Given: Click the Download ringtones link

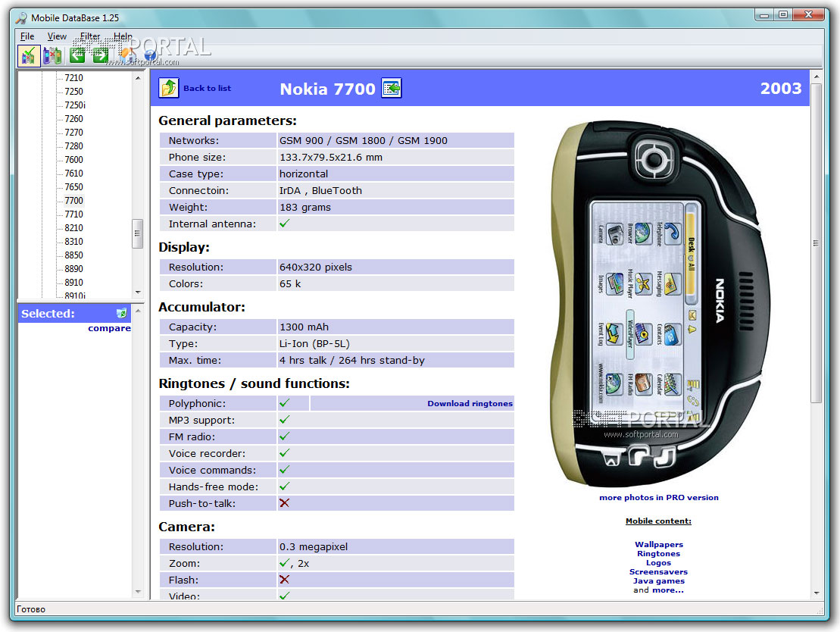Looking at the screenshot, I should pos(470,403).
